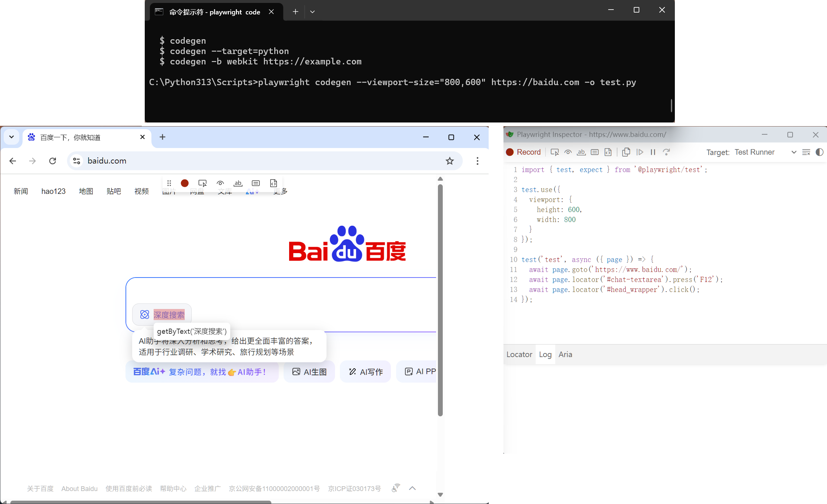Click the Resume play icon in Inspector
The image size is (827, 504).
pyautogui.click(x=639, y=152)
